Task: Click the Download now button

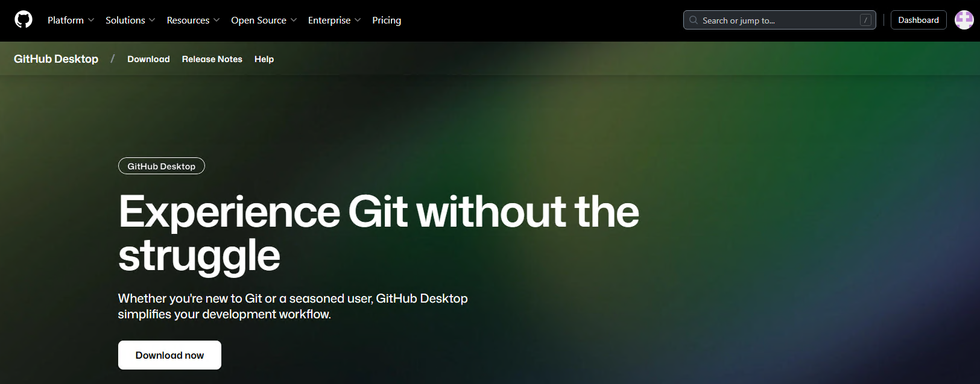Action: [169, 355]
